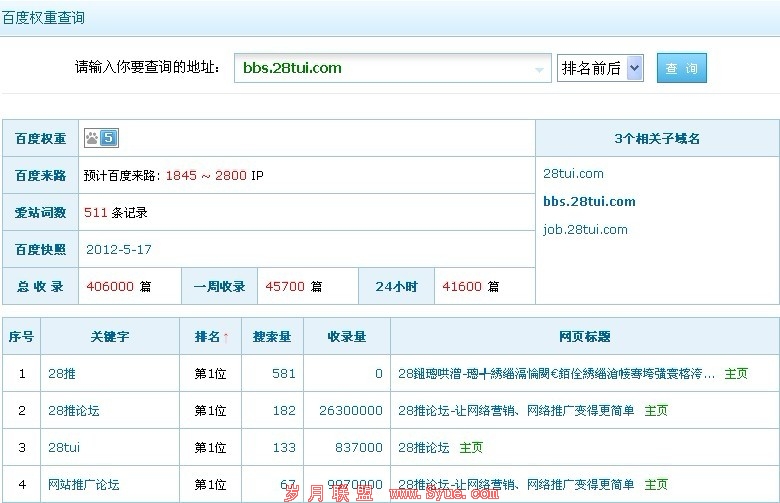
Task: Click the 第1位 rank in the 28推 row
Action: pyautogui.click(x=210, y=374)
